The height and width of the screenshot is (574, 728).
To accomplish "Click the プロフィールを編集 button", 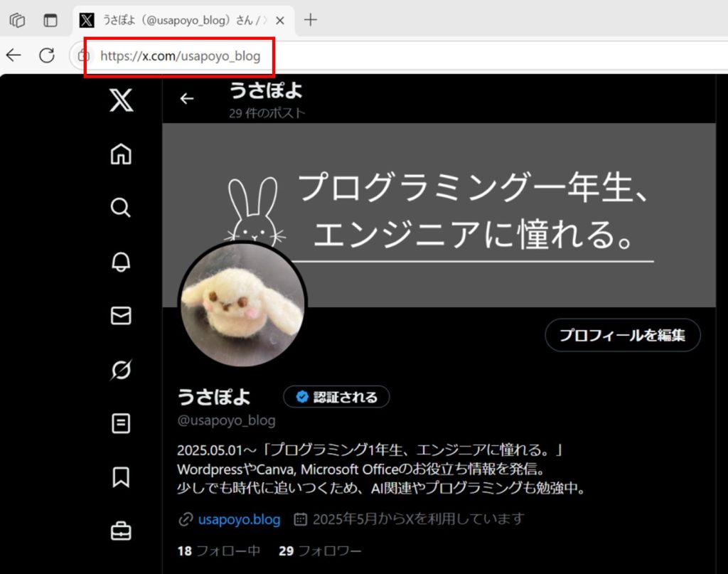I will (622, 335).
